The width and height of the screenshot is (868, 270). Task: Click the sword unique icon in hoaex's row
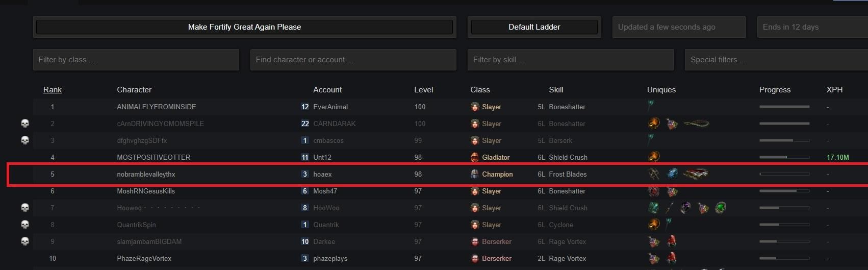(696, 174)
